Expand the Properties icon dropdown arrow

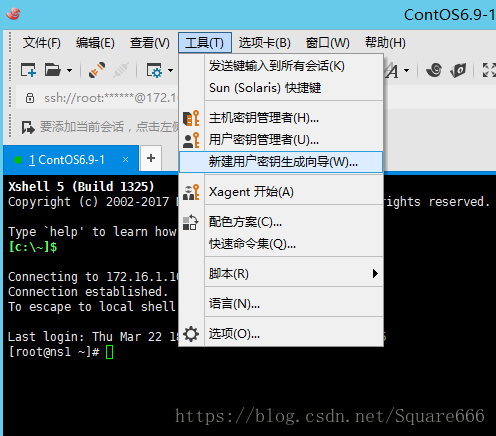click(x=170, y=70)
